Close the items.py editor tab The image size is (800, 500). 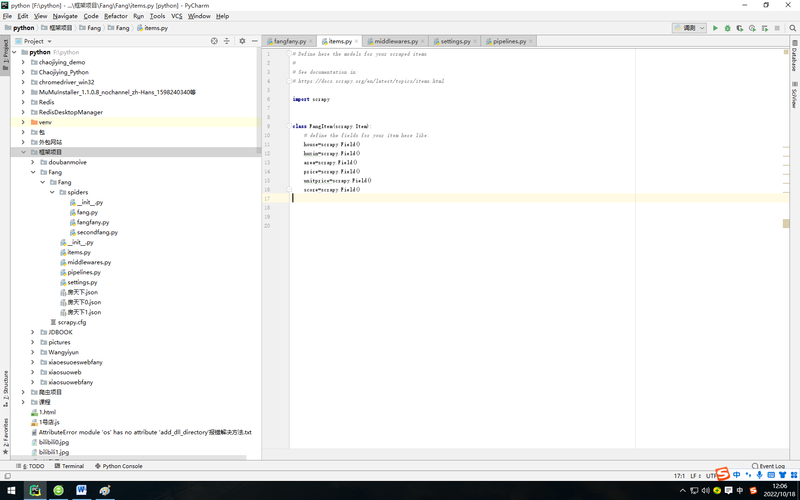point(356,41)
